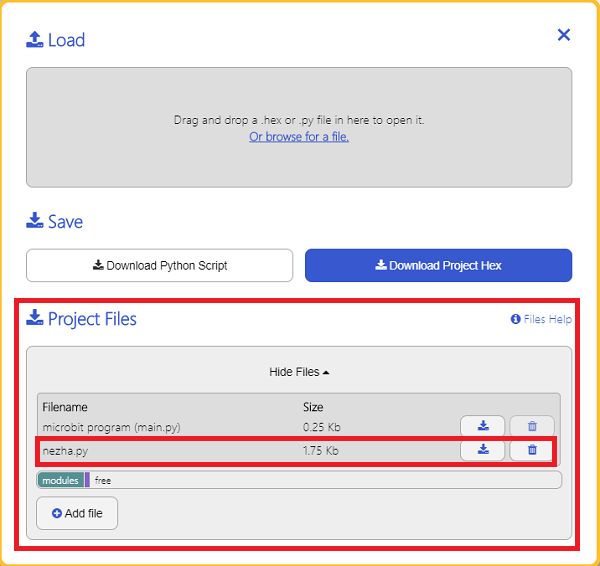Screen dimensions: 600x566
Task: Click the plus icon on Add file
Action: pos(57,513)
